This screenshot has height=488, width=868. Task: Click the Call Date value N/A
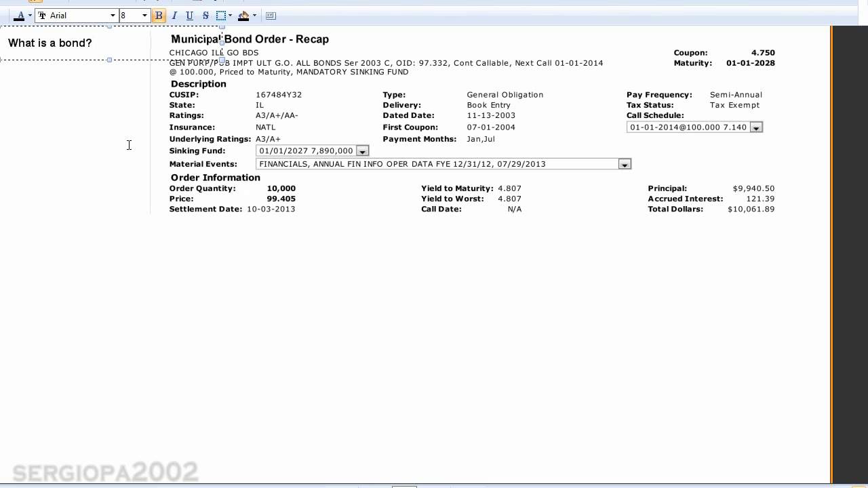coord(515,209)
